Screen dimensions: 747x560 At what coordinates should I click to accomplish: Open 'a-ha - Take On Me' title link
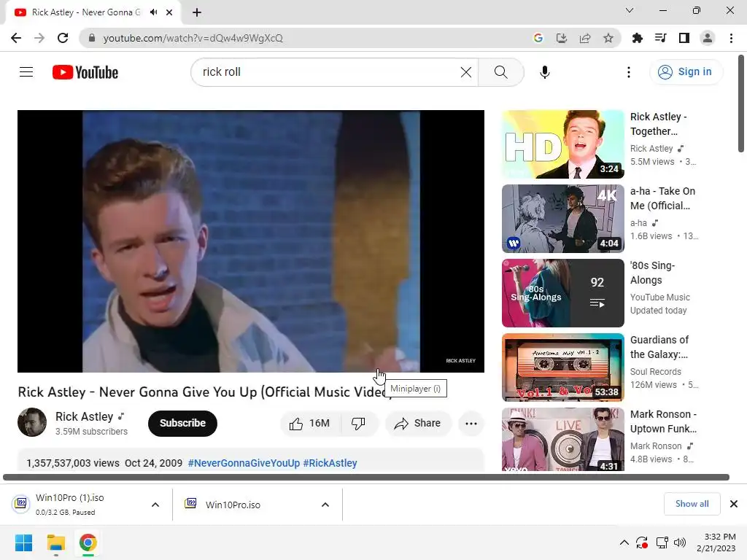click(x=662, y=198)
